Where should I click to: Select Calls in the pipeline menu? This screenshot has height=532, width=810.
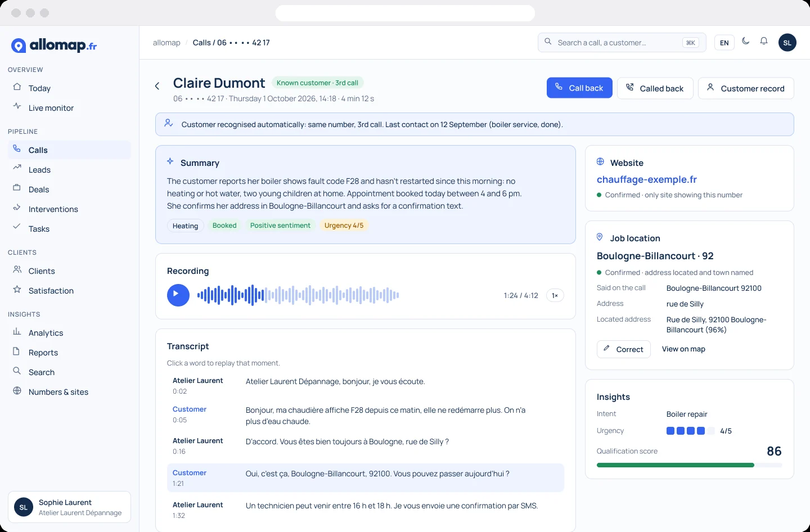click(x=69, y=150)
